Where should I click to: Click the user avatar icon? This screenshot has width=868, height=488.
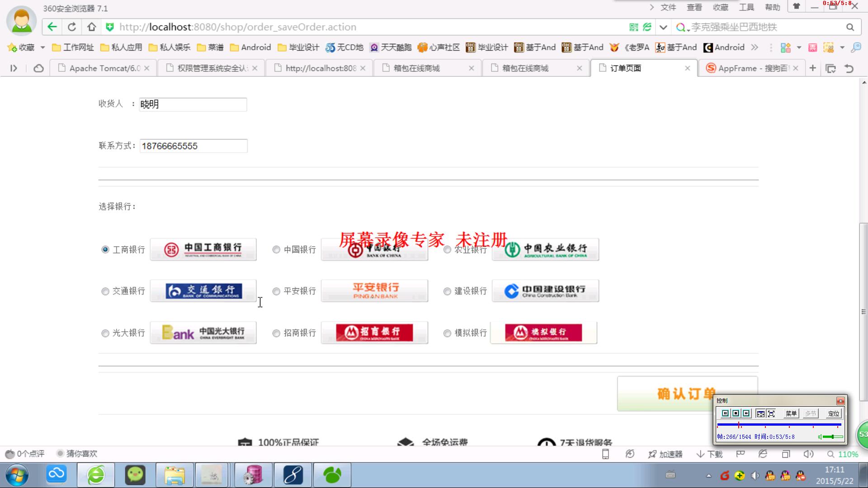tap(21, 21)
